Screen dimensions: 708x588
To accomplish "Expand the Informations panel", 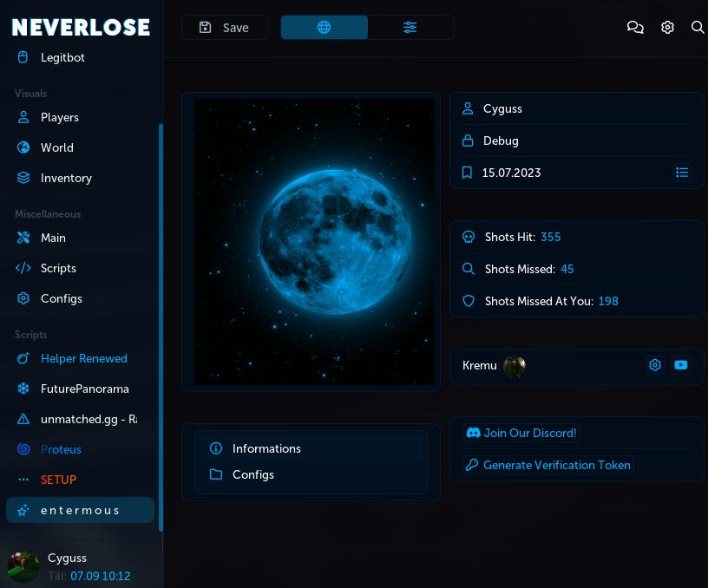I will (x=266, y=448).
